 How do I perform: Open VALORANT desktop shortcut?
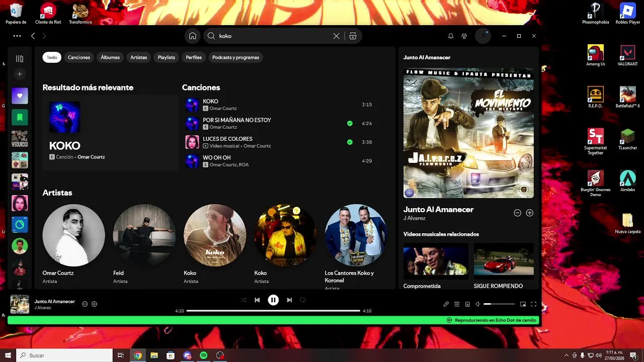point(628,55)
